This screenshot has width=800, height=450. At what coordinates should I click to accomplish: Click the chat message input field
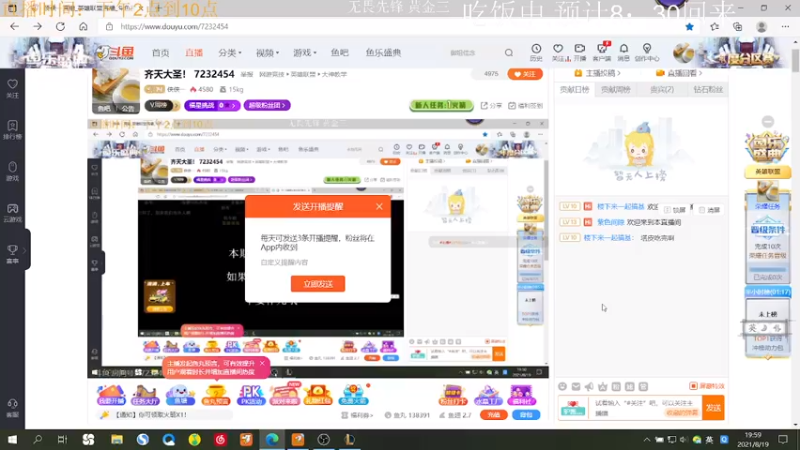click(645, 408)
